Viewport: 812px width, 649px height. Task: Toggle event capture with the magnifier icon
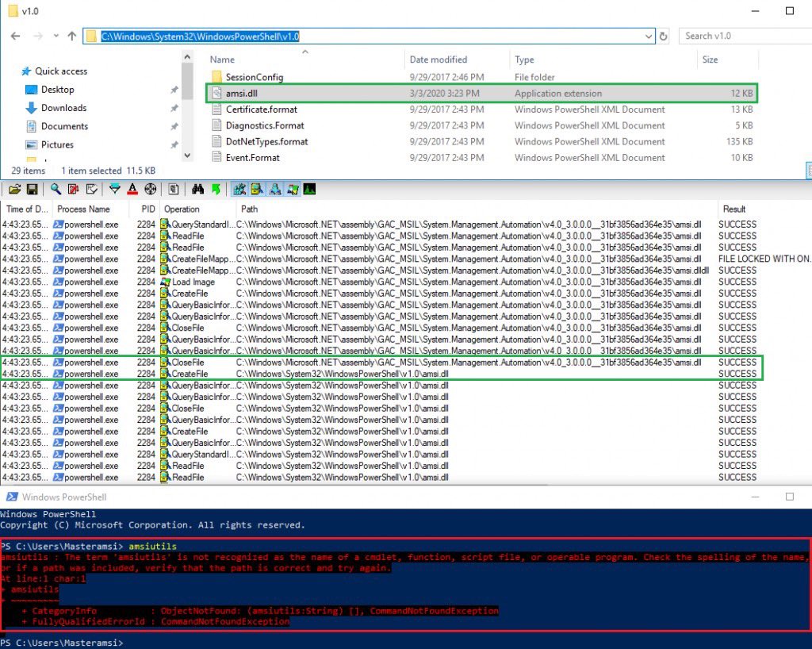54,189
